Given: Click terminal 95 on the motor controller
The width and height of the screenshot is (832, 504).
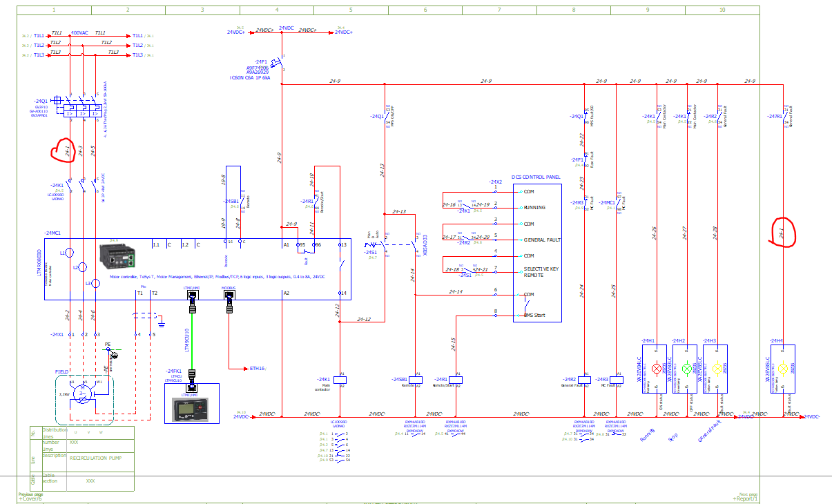Looking at the screenshot, I should pyautogui.click(x=301, y=244).
